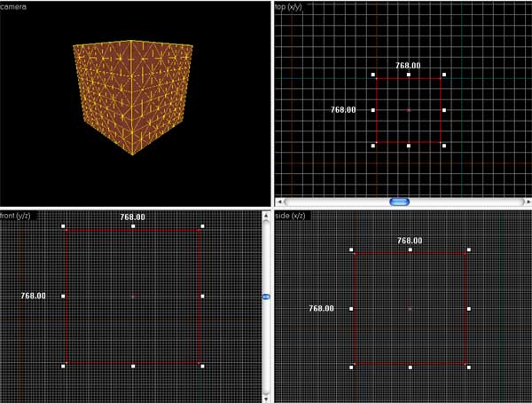Select the center marker in top view
Viewport: 532px width, 403px height.
(x=408, y=110)
